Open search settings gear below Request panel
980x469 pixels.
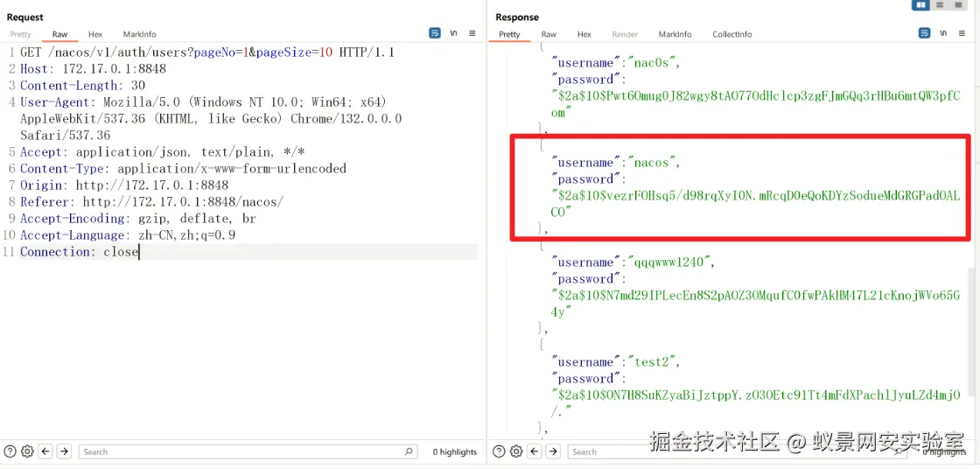(27, 451)
